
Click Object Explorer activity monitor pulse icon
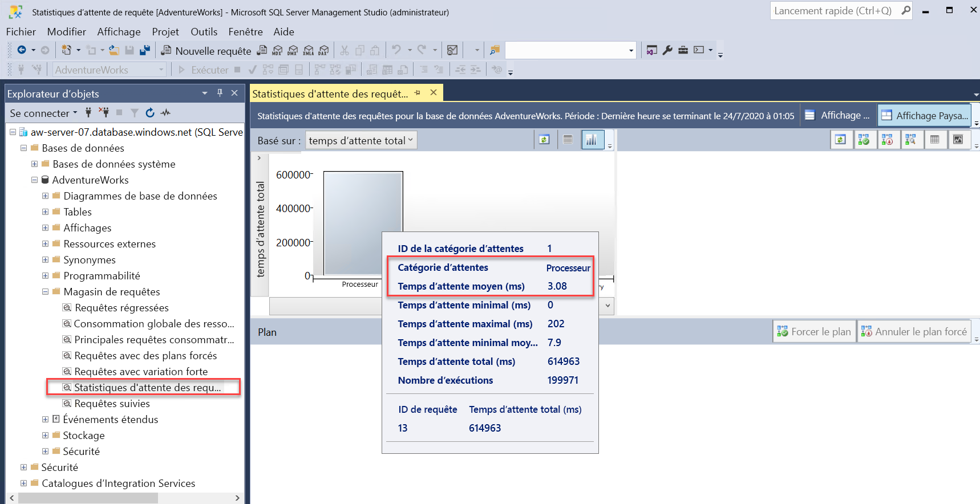(165, 112)
